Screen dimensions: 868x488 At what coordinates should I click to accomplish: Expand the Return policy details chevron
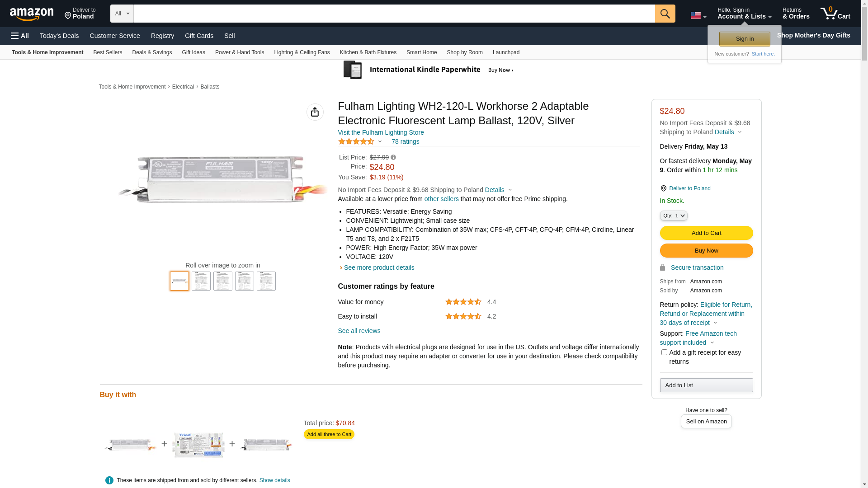[x=715, y=323]
